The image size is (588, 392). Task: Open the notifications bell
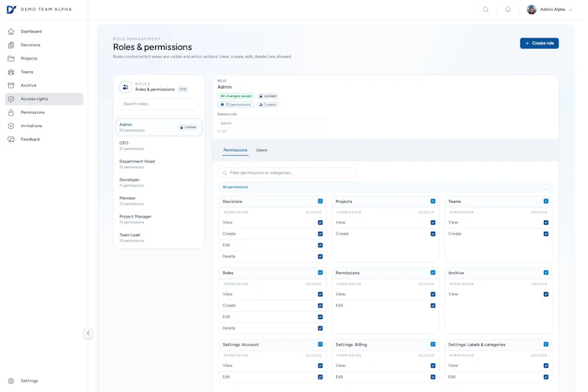click(x=508, y=10)
